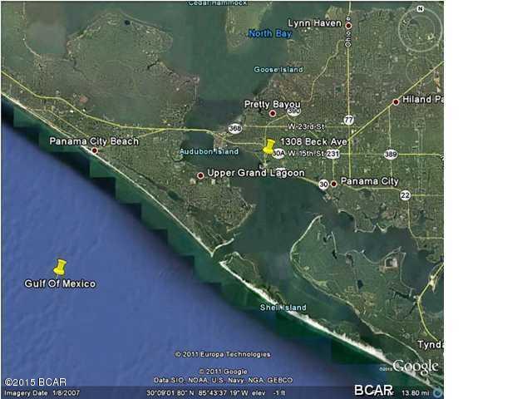This screenshot has height=399, width=532.
Task: Select the W 23rd St road label
Action: pyautogui.click(x=307, y=127)
